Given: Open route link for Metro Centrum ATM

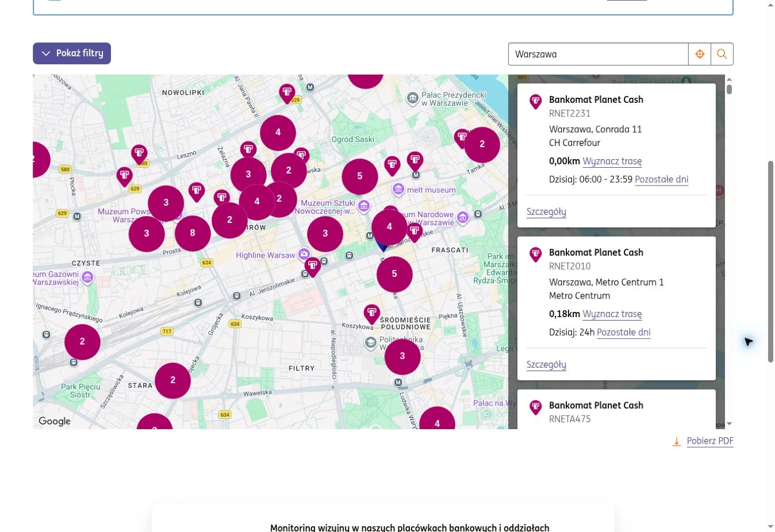Looking at the screenshot, I should [x=612, y=314].
